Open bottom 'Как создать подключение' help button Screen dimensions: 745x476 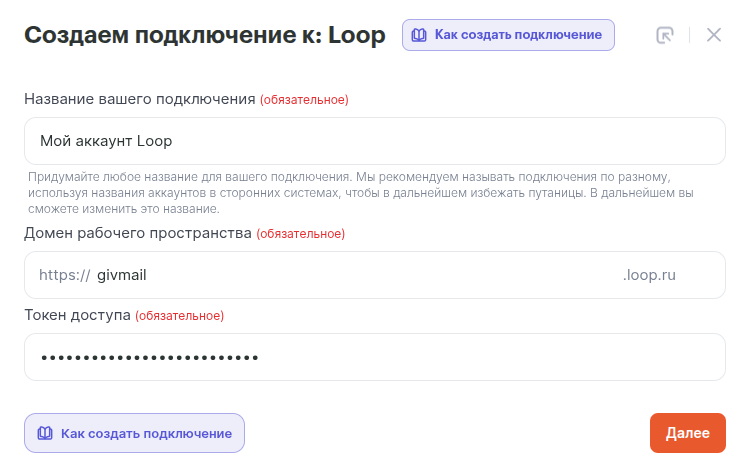pyautogui.click(x=134, y=433)
